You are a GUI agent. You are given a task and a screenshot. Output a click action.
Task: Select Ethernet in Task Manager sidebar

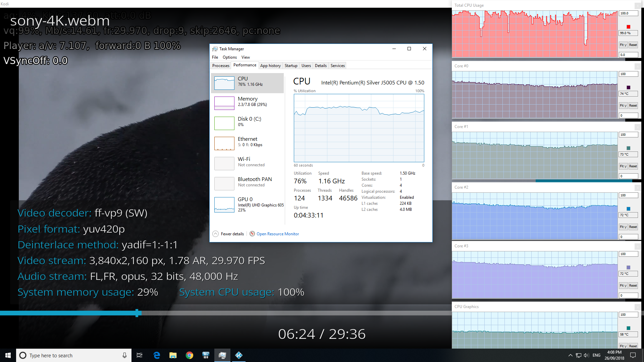tap(248, 143)
